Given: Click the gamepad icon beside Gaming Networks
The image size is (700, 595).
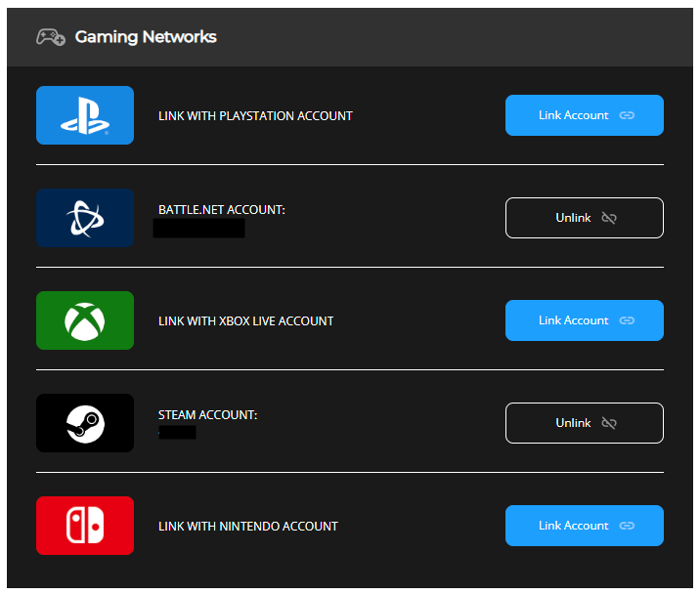Looking at the screenshot, I should (51, 37).
